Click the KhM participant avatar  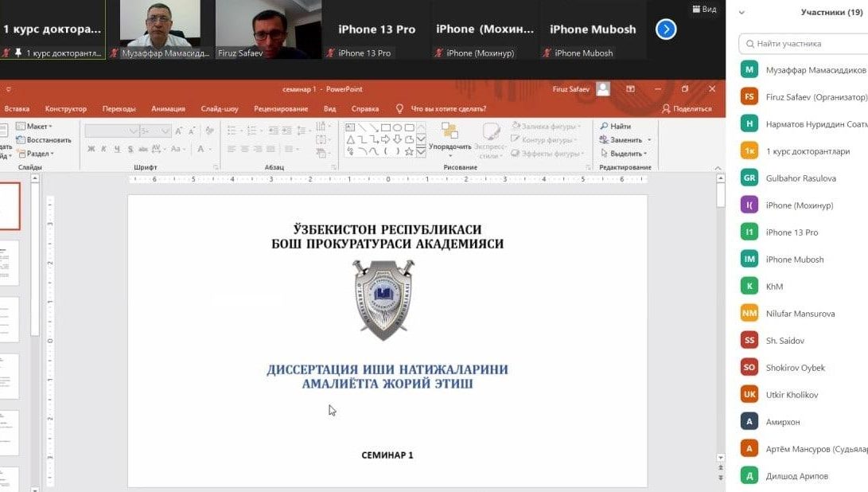749,286
